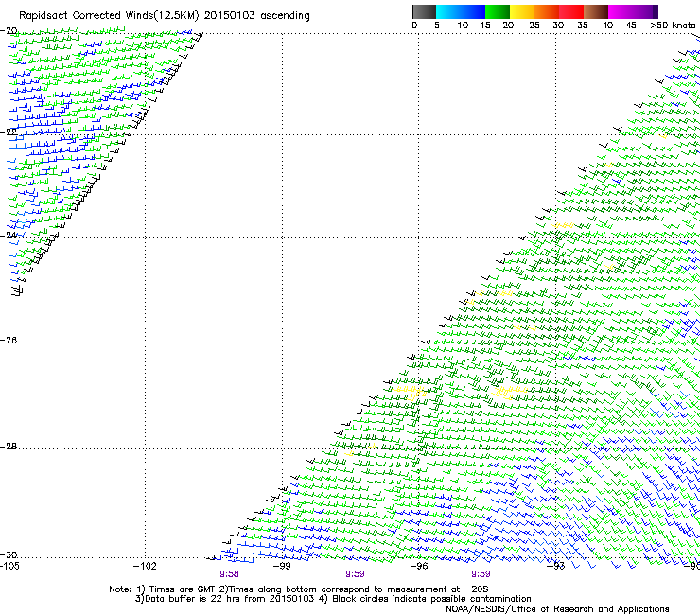700x615 pixels.
Task: Click the title 'Rapidscat Corrected Winds(12.5KM)'
Action: pyautogui.click(x=109, y=16)
